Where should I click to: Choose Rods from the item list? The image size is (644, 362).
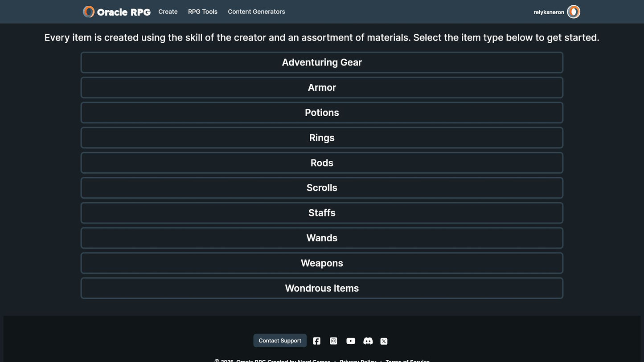(322, 163)
